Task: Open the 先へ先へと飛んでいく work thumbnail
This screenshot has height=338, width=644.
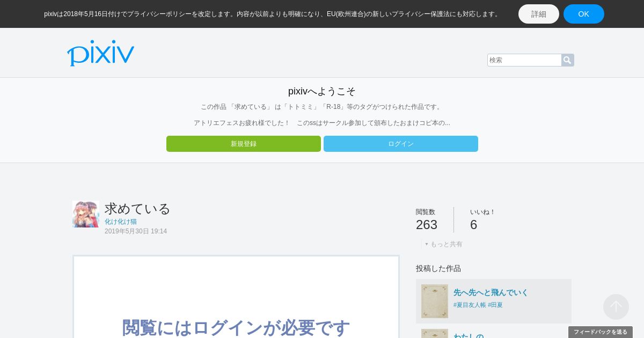Action: 435,301
